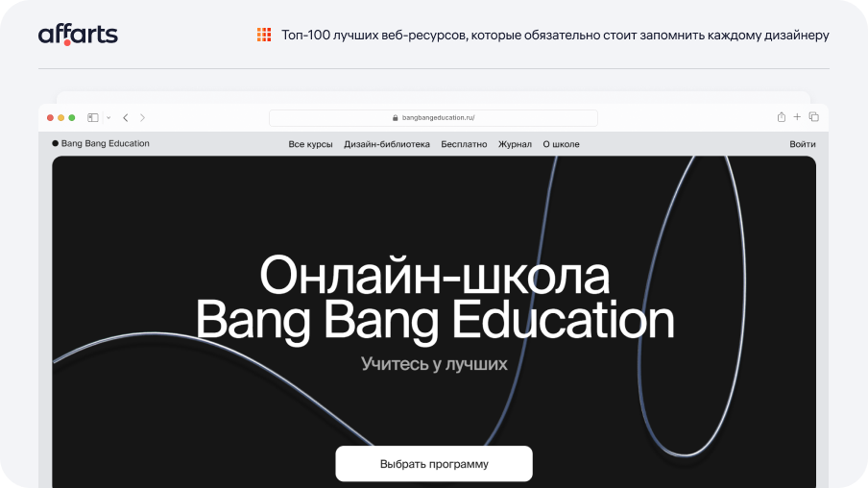The image size is (868, 488).
Task: Open Дизайн-библиотека menu item
Action: pyautogui.click(x=387, y=144)
